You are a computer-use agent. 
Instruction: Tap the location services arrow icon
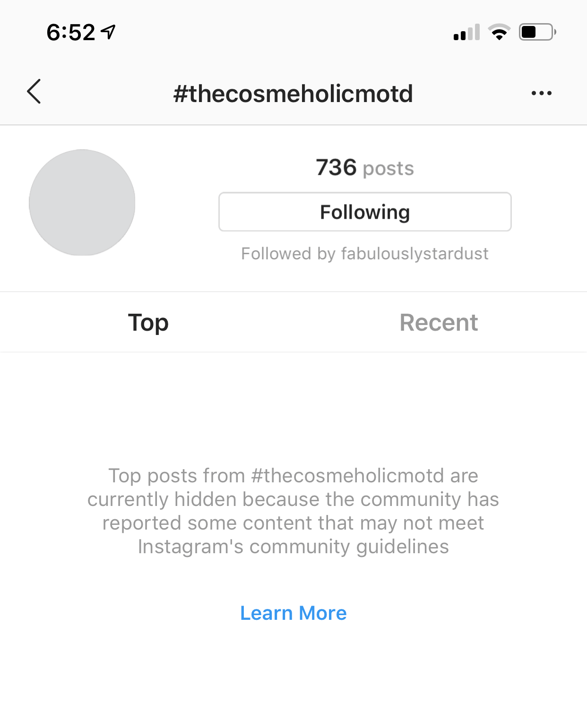tap(108, 32)
